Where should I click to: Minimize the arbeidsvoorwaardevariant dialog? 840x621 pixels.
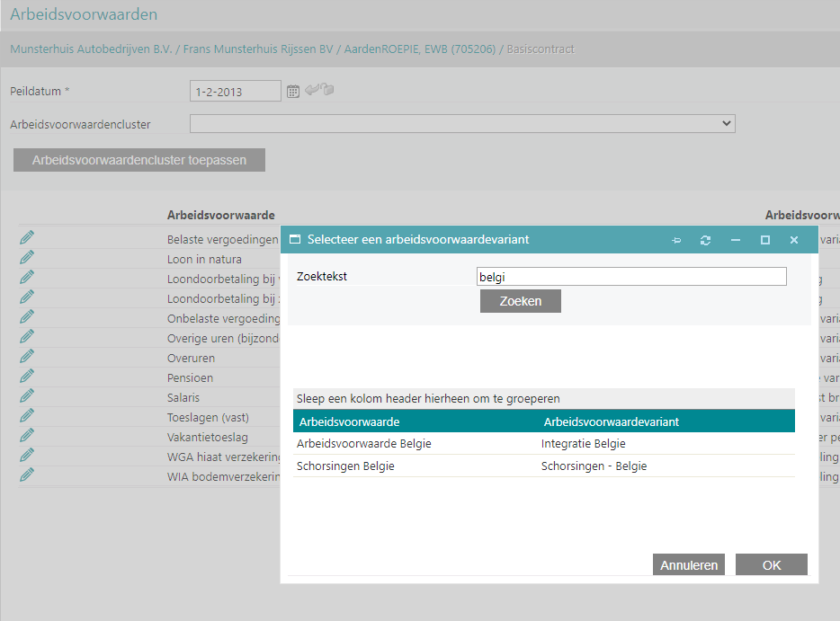pos(736,240)
